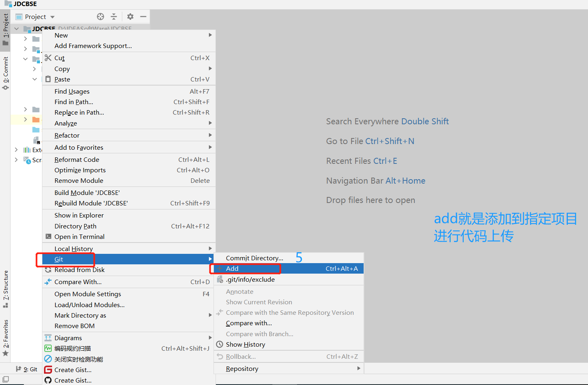Collapse the JDCBSE root tree node
The width and height of the screenshot is (588, 385).
(16, 29)
